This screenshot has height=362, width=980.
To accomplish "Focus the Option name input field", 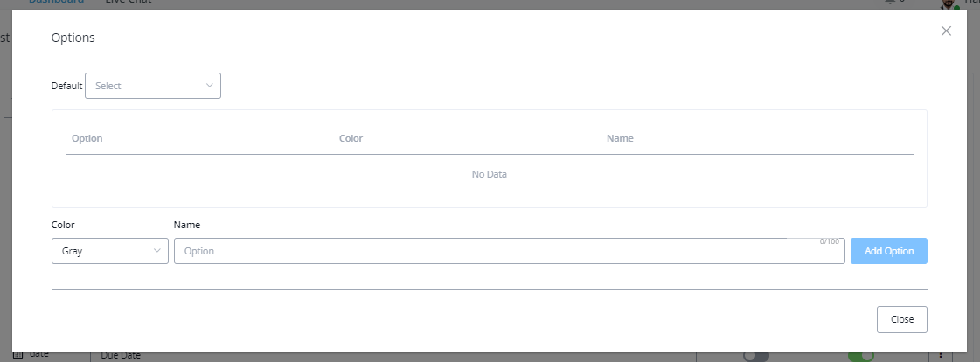I will coord(510,251).
